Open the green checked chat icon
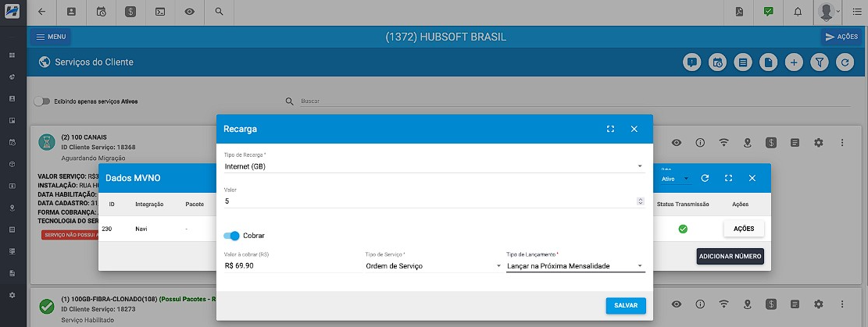Viewport: 868px width, 327px height. click(x=768, y=11)
